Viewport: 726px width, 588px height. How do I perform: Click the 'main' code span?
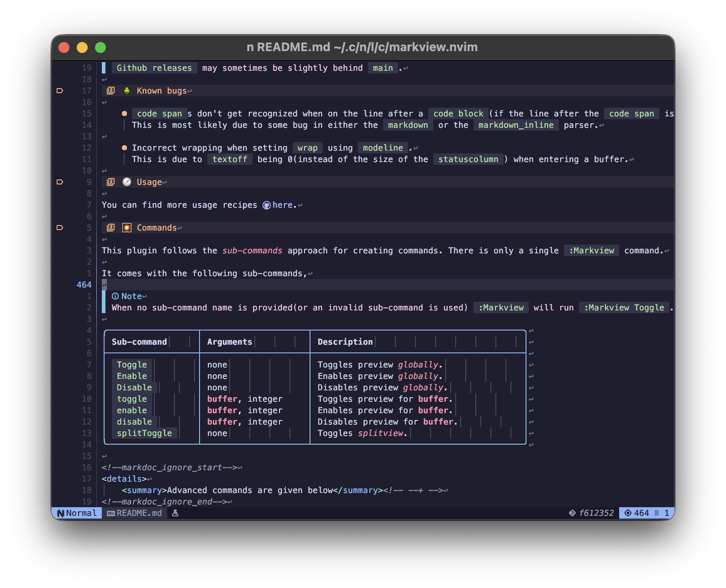[383, 68]
